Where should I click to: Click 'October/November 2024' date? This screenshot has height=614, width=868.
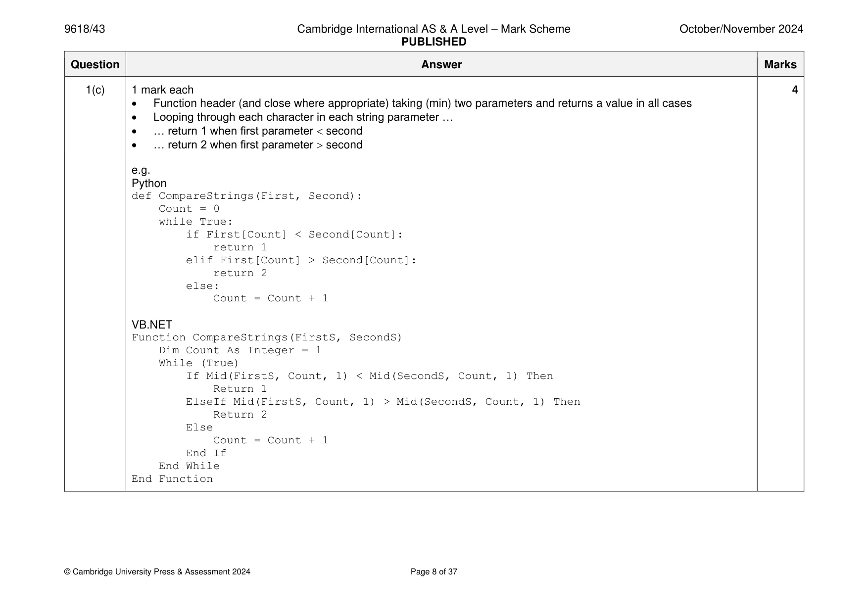coord(741,29)
